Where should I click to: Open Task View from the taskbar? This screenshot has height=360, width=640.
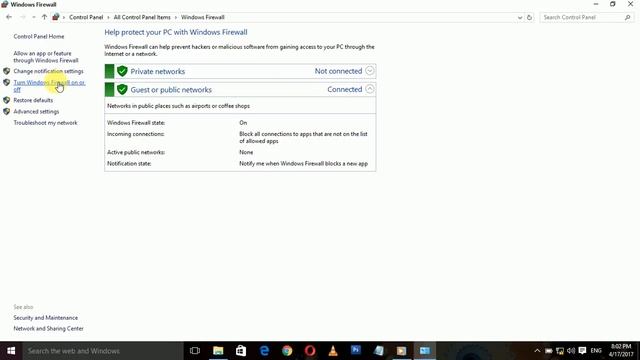195,351
